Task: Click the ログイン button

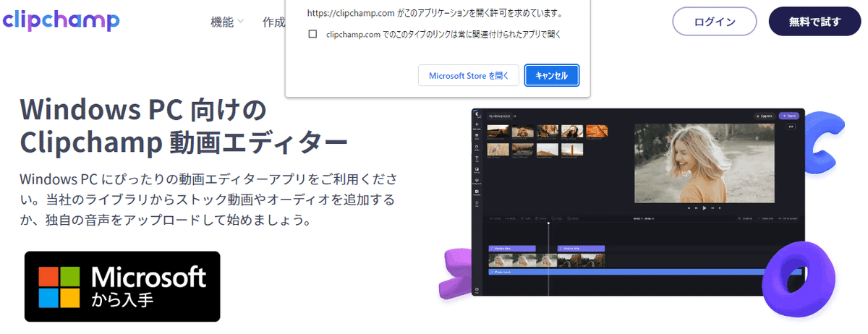Action: coord(715,21)
